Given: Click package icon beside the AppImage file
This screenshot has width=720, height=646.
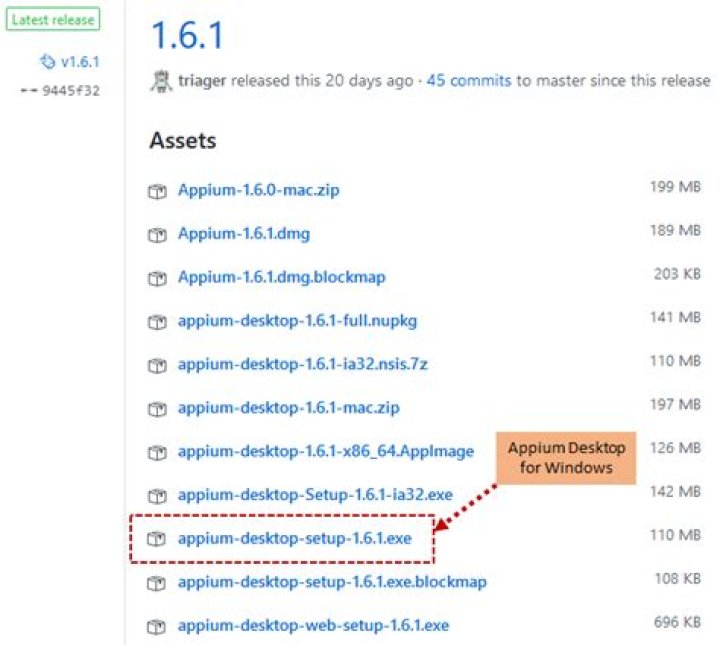Looking at the screenshot, I should pyautogui.click(x=157, y=453).
